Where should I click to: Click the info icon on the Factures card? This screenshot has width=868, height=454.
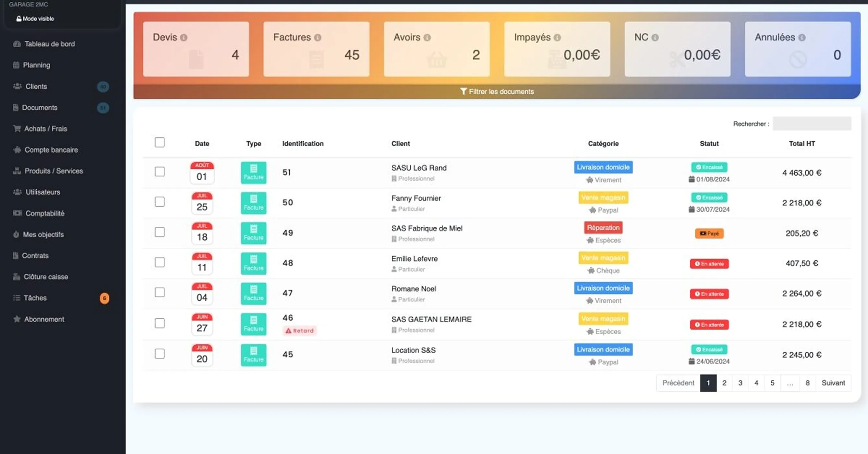[x=319, y=37]
